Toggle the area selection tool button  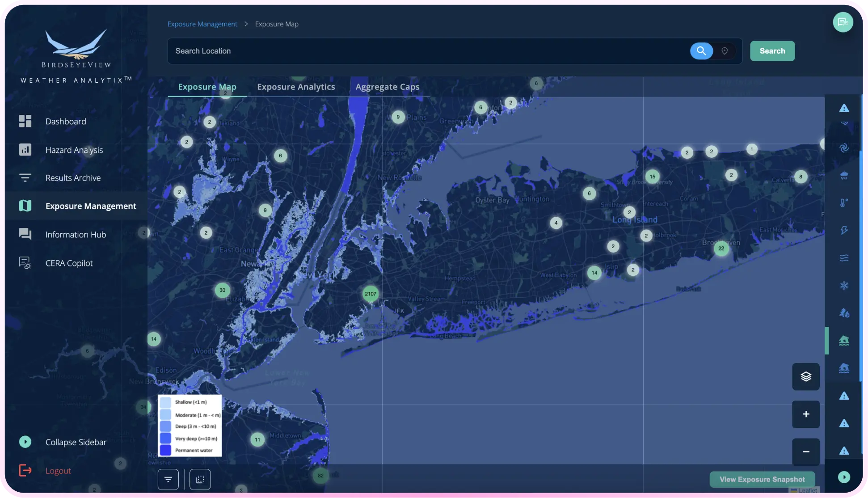coord(200,479)
